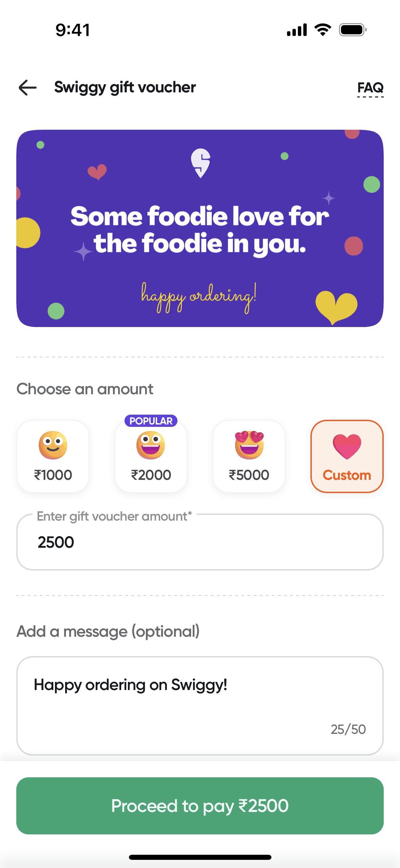Image resolution: width=400 pixels, height=868 pixels.
Task: Click the POPULAR badge
Action: pos(151,421)
